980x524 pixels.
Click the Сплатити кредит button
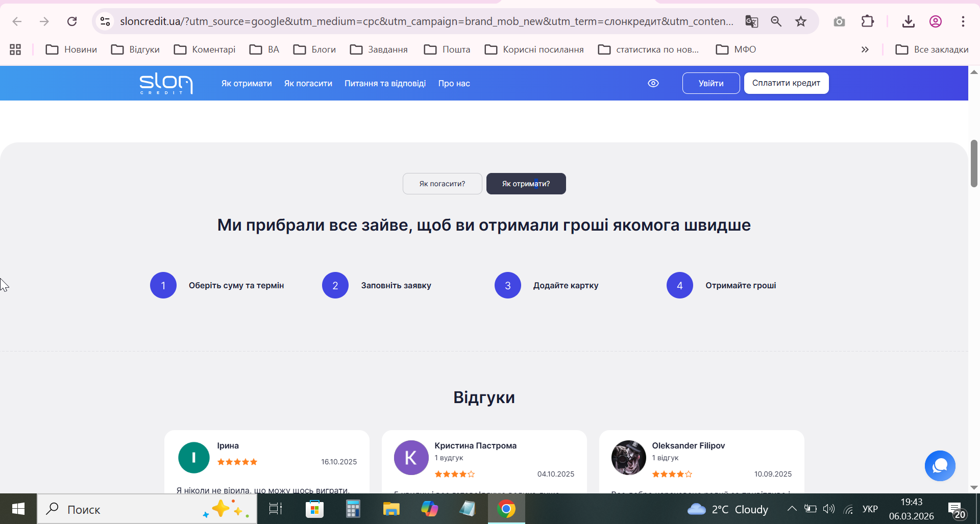(x=787, y=83)
